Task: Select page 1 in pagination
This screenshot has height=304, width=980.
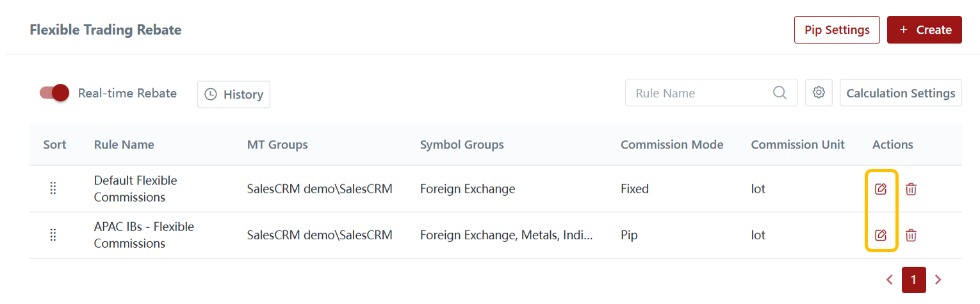Action: point(914,280)
